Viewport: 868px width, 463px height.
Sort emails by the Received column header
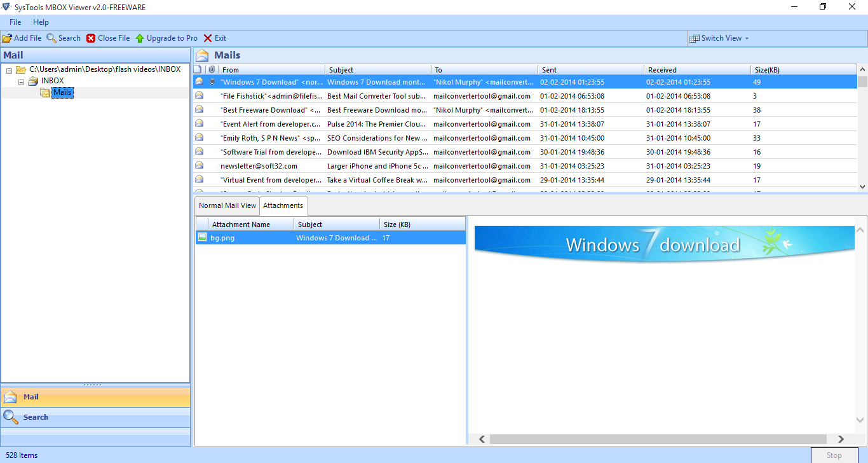point(662,70)
